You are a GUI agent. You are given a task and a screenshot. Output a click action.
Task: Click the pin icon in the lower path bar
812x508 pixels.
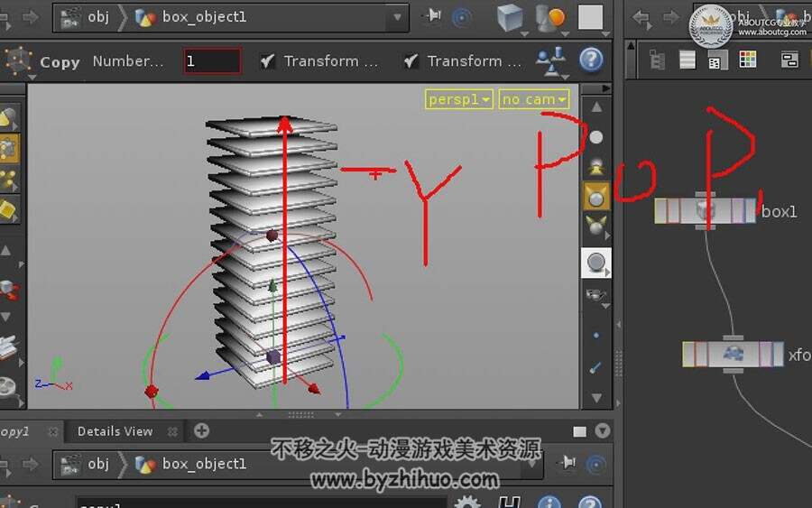pyautogui.click(x=567, y=462)
